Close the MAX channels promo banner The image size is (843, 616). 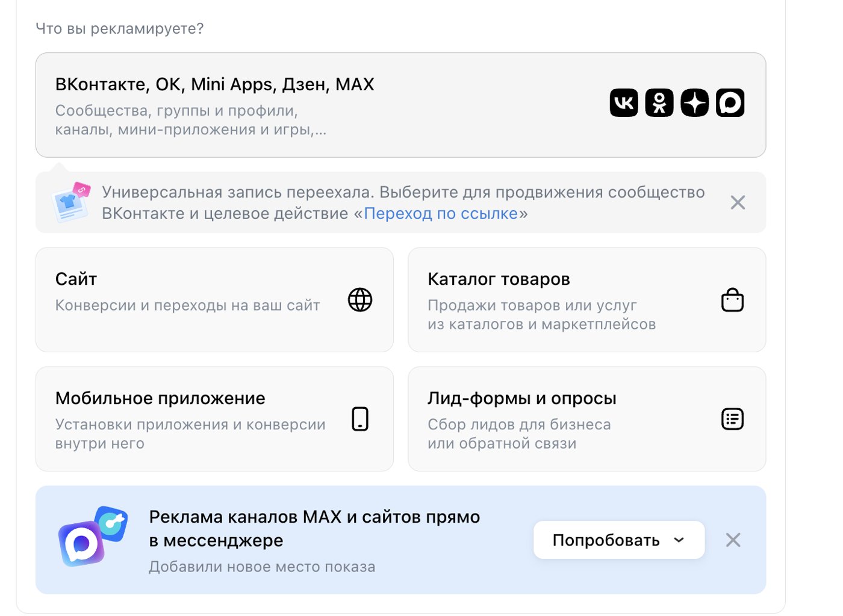click(733, 540)
